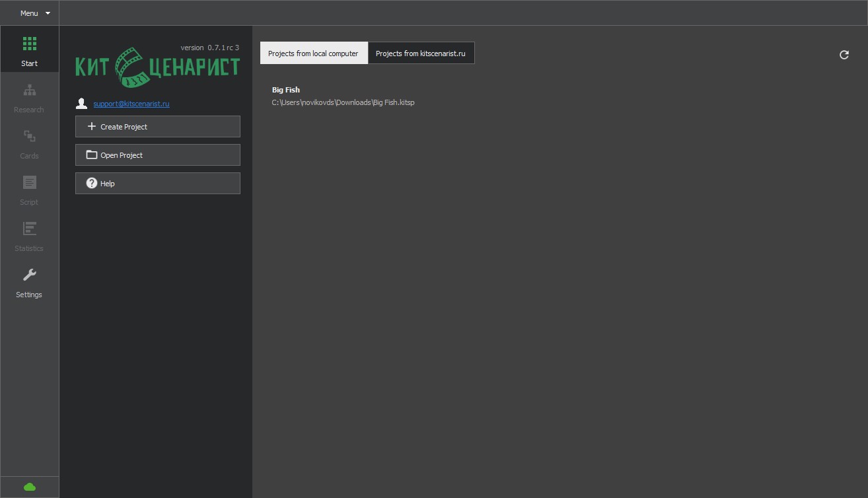Click the green cloud sync status icon
868x498 pixels.
[x=29, y=487]
